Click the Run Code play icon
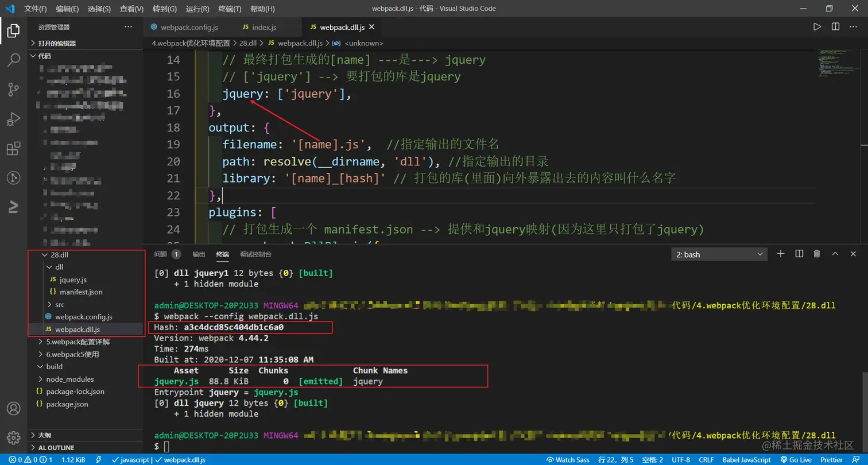Image resolution: width=868 pixels, height=465 pixels. click(817, 27)
